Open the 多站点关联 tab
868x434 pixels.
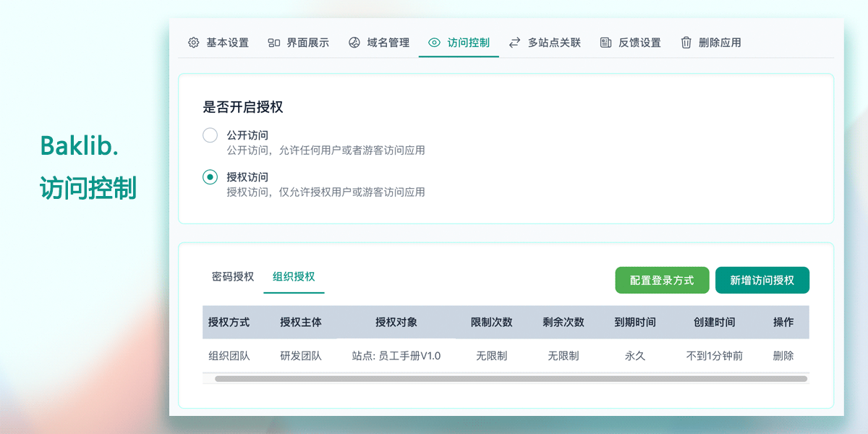(545, 43)
